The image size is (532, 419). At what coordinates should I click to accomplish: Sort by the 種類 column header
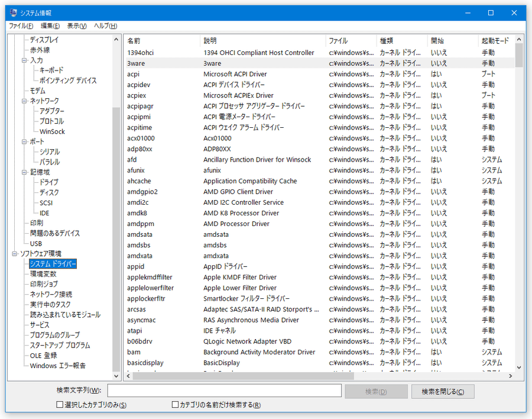pos(402,41)
